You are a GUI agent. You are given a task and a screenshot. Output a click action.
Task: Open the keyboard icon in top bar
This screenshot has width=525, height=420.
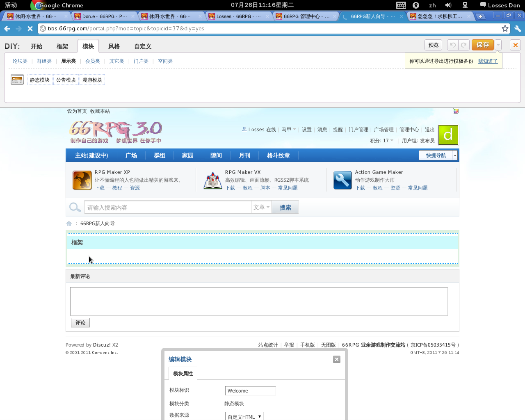[401, 5]
